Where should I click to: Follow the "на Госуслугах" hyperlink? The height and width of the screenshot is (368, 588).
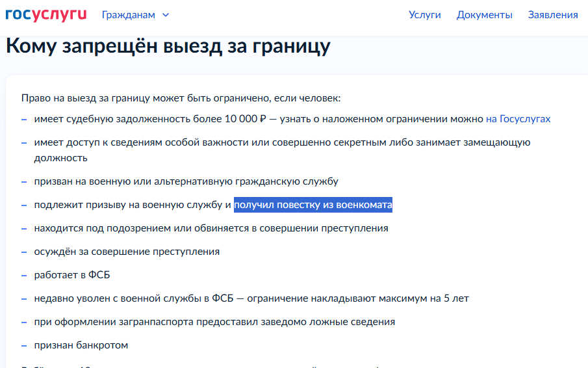click(x=518, y=119)
